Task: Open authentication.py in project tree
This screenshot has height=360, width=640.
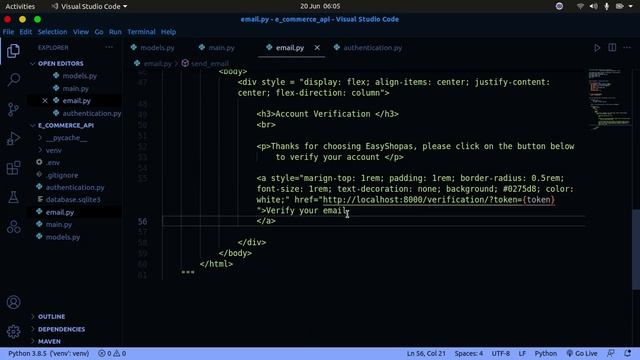Action: [75, 187]
